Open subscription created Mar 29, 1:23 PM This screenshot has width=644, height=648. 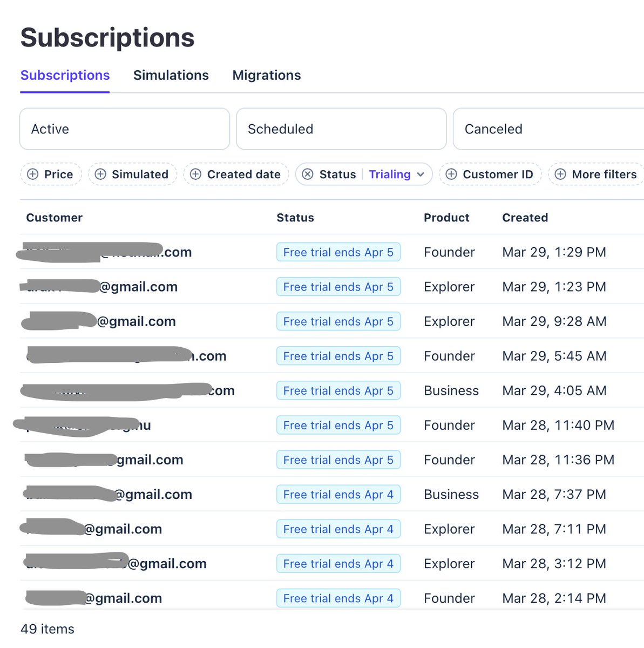point(332,286)
